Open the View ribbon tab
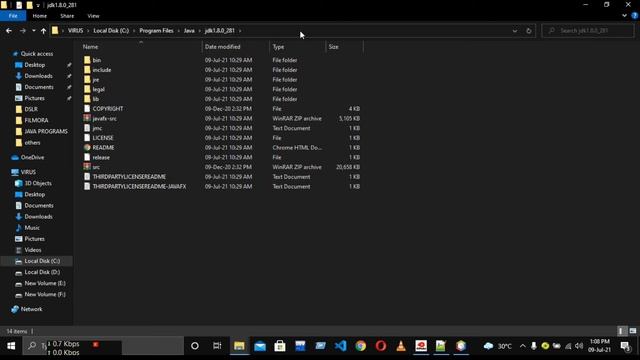640x360 pixels. pos(93,16)
